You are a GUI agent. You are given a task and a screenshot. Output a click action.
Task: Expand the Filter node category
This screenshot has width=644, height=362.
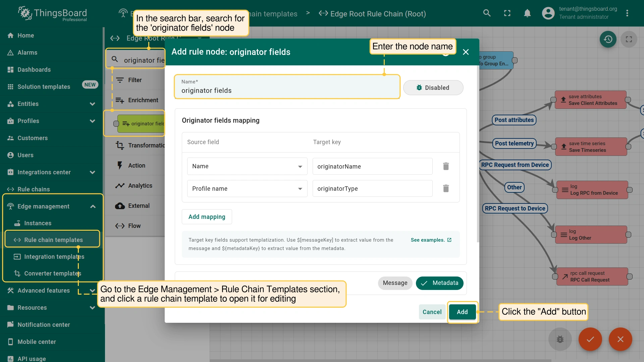coord(135,80)
